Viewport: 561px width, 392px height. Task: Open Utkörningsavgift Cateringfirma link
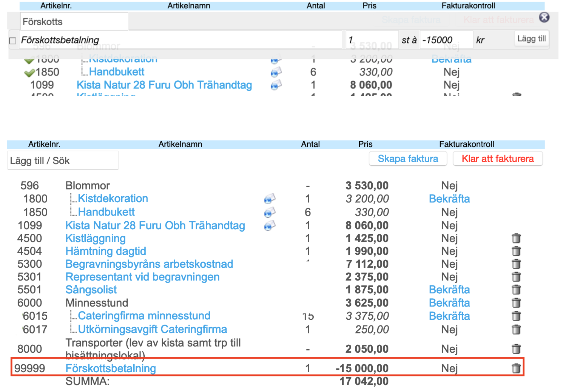[152, 329]
